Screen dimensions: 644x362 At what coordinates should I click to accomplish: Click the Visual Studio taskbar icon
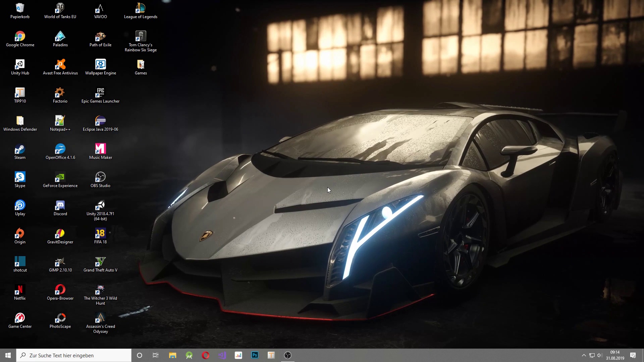click(x=222, y=355)
